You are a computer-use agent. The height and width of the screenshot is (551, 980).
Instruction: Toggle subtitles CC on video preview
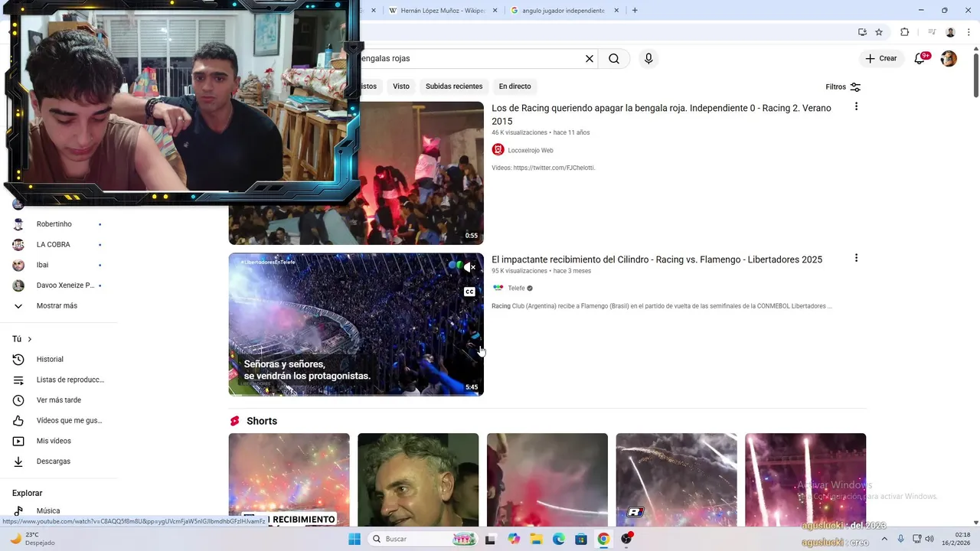point(469,292)
